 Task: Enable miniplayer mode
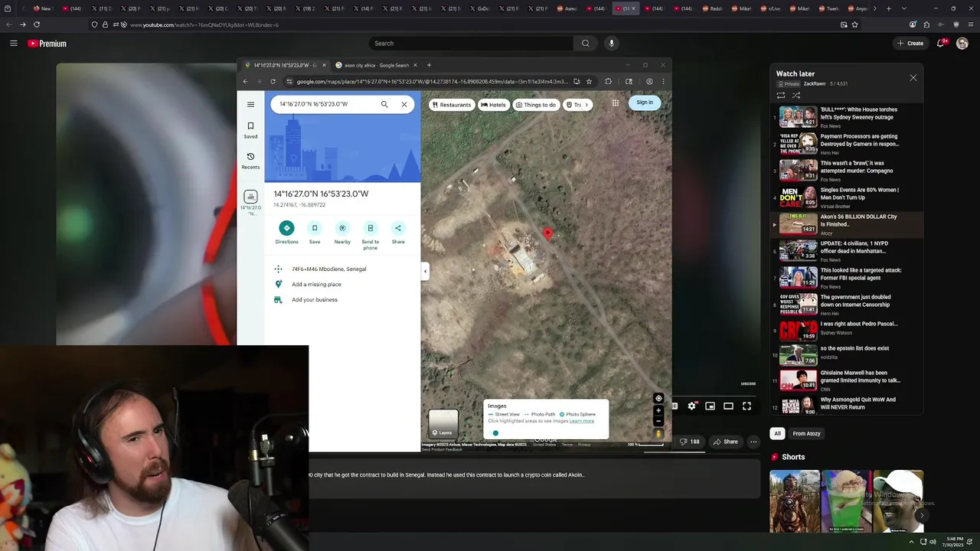coord(710,406)
